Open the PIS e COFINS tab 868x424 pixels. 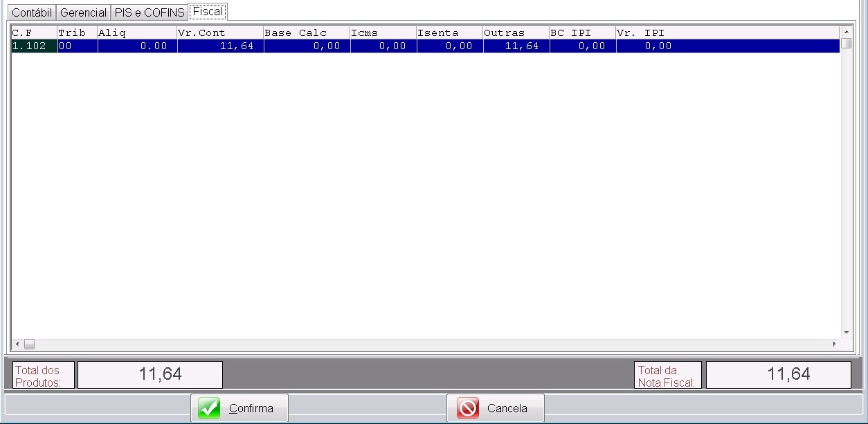pyautogui.click(x=149, y=12)
